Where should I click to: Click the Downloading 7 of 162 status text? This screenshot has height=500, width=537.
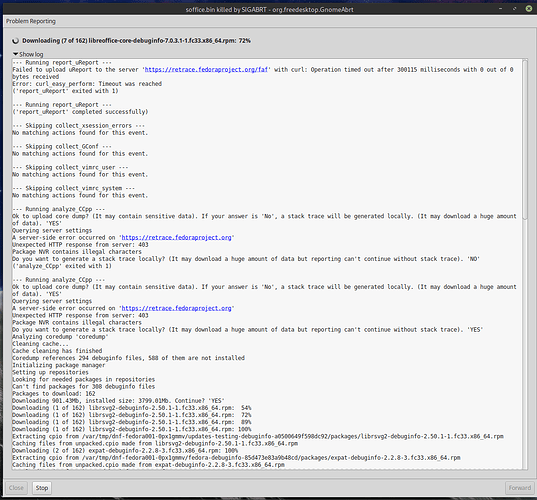136,41
